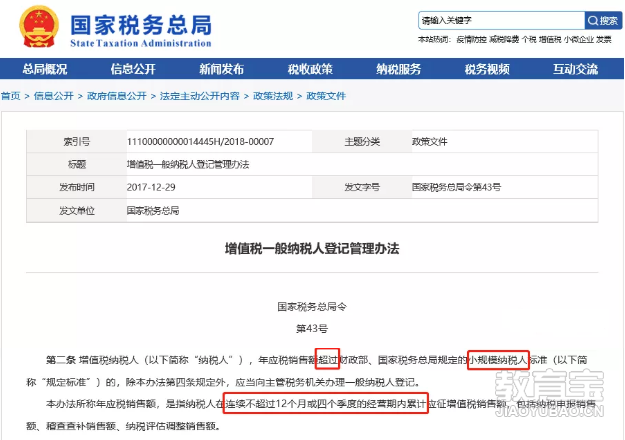
Task: Open the 总局概况 navigation menu
Action: (45, 69)
